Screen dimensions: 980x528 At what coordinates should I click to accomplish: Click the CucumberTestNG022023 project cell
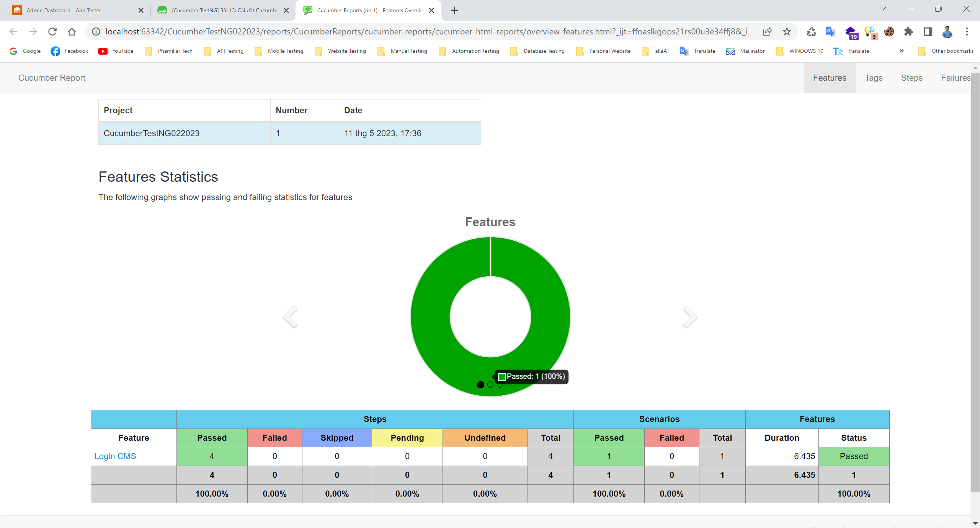[x=185, y=133]
